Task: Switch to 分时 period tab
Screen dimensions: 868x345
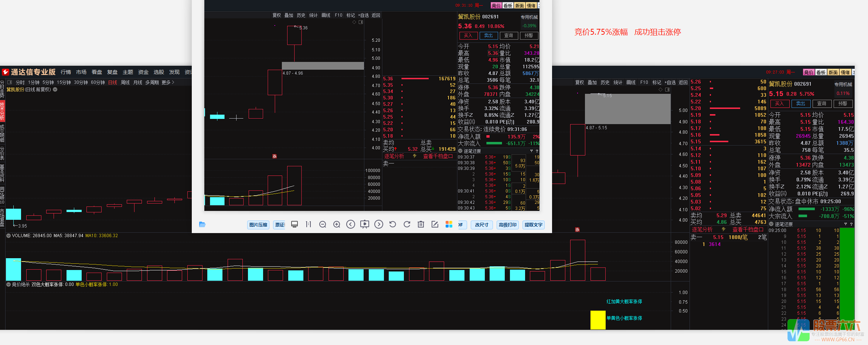Action: (20, 82)
